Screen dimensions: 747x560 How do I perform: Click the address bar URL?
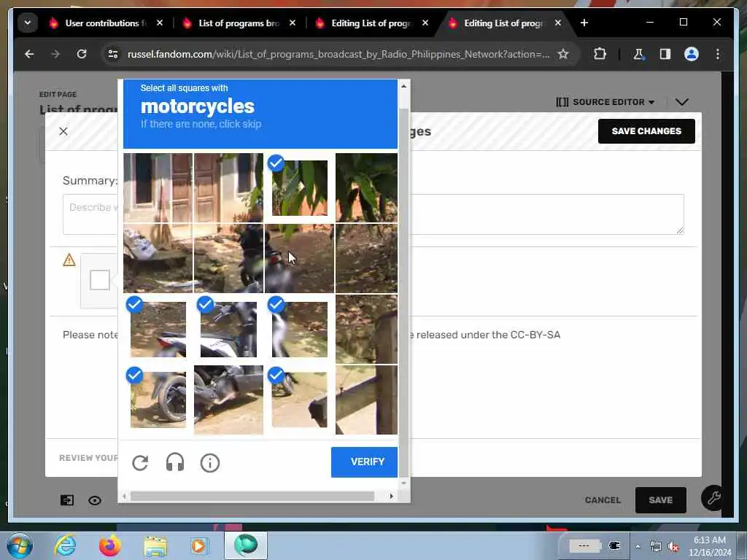(338, 54)
